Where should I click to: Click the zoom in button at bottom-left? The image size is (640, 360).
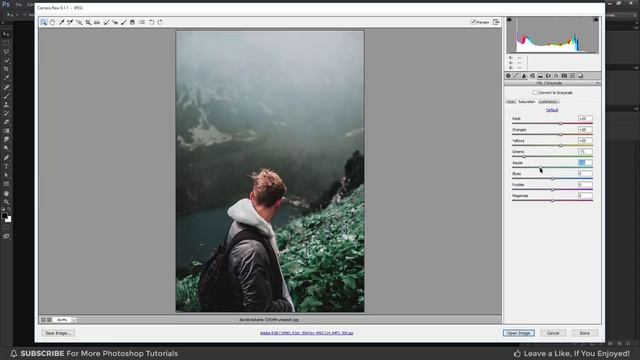click(x=49, y=320)
